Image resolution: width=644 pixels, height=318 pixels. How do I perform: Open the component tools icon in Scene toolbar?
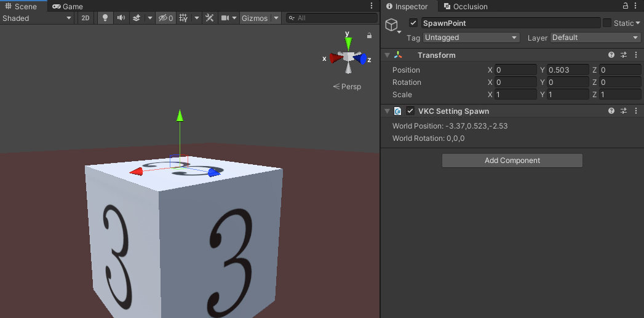pyautogui.click(x=209, y=18)
